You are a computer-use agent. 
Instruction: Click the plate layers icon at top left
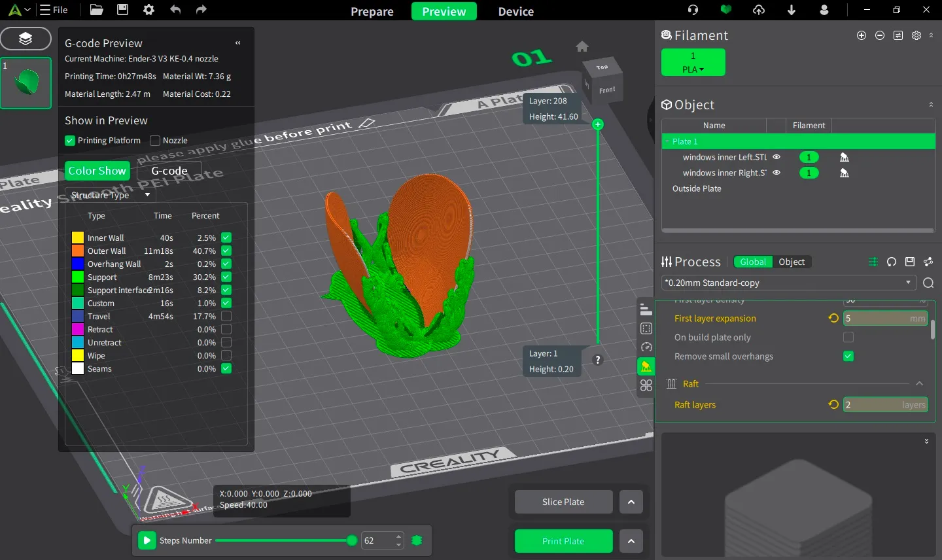pos(26,39)
